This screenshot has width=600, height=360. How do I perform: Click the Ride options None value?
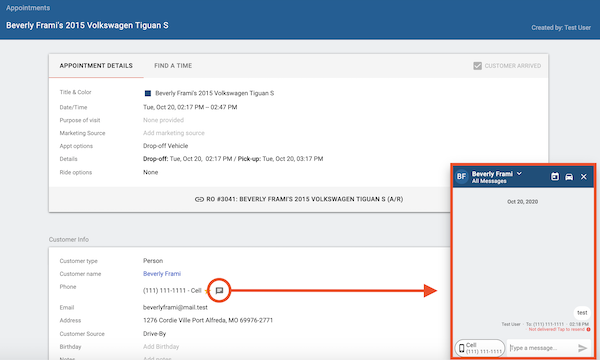coord(150,173)
